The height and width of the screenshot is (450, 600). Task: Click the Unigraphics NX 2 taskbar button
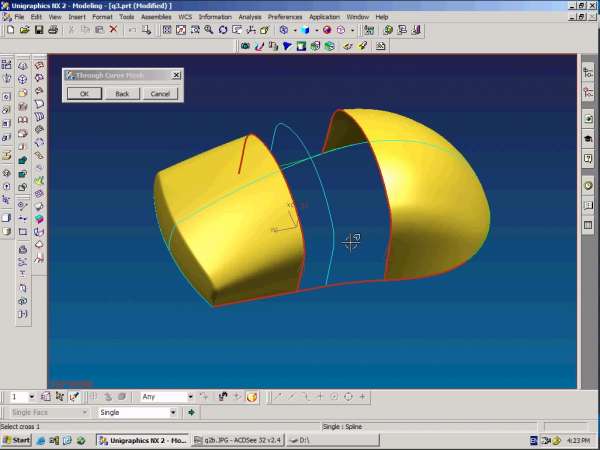click(142, 440)
